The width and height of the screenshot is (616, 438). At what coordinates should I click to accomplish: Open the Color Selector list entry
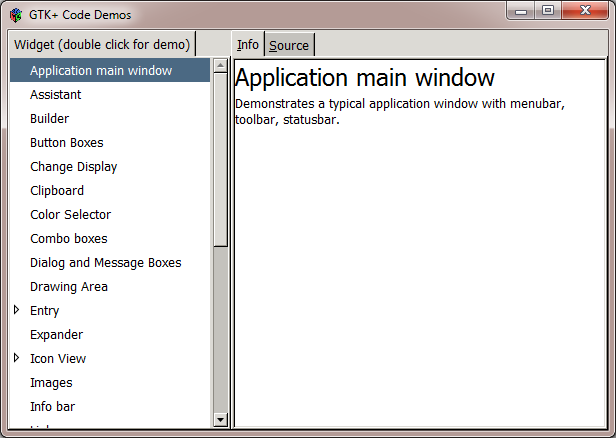[x=71, y=215]
